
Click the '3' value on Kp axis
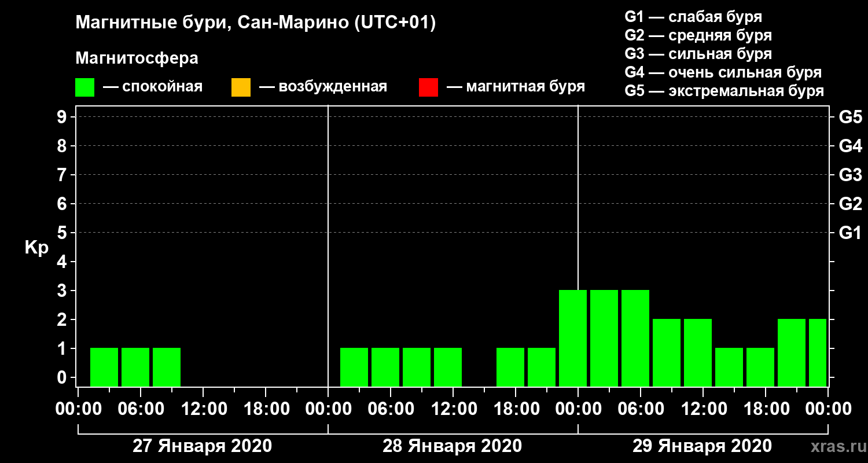pos(63,291)
